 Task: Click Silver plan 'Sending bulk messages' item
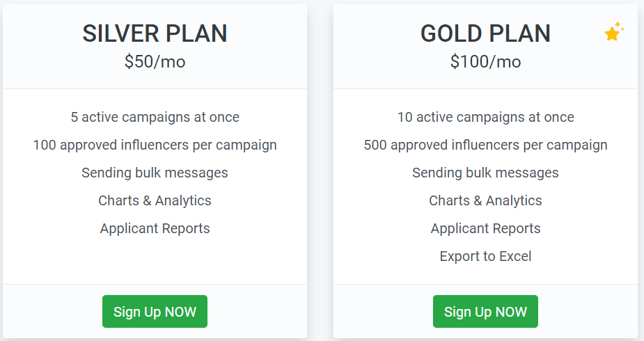[155, 173]
